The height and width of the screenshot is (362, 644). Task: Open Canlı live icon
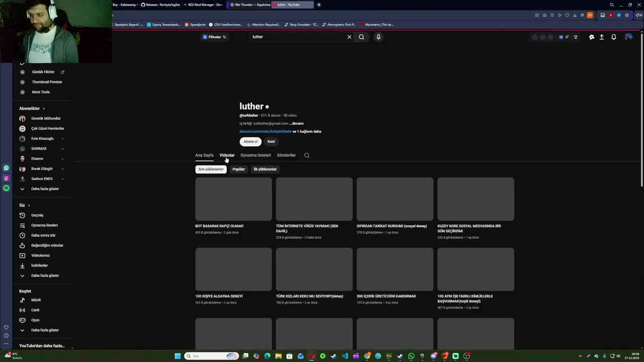click(x=22, y=310)
